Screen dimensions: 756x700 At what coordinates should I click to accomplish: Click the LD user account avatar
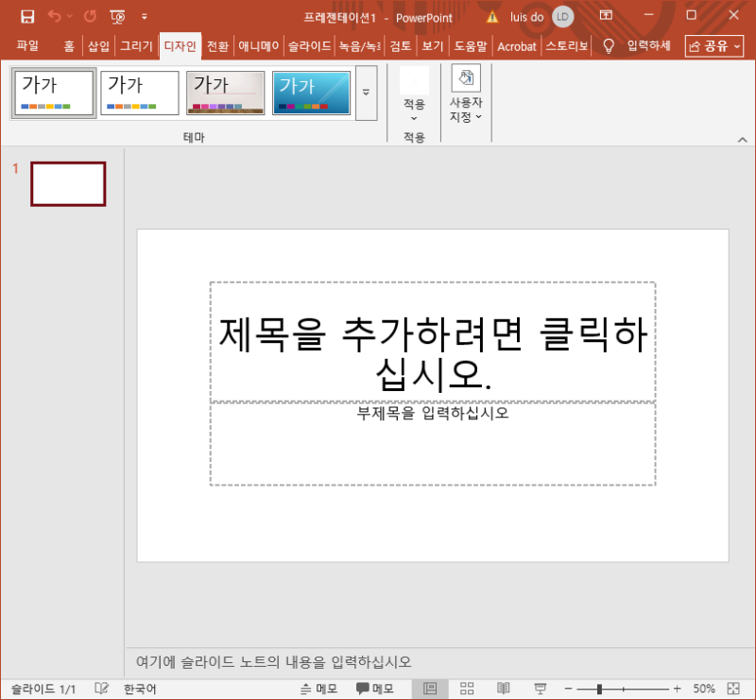(x=562, y=17)
